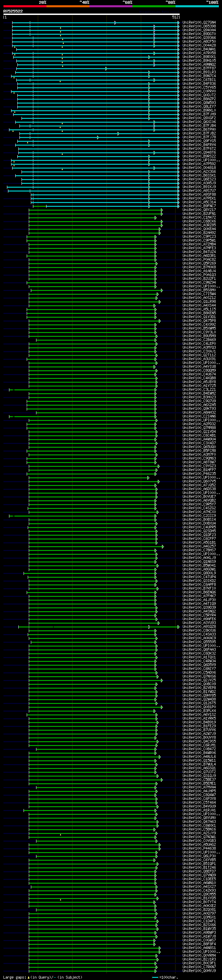
Task: Click UniRef100_Q8Y217 label
Action: click(x=199, y=210)
